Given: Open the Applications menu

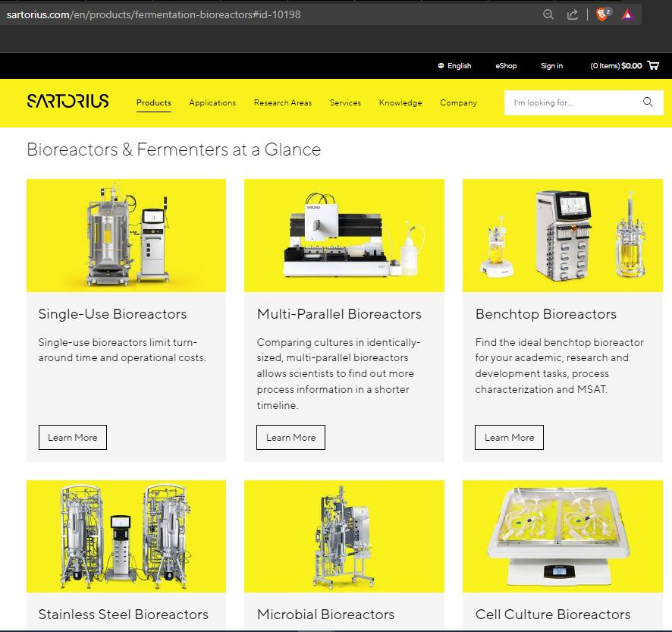Looking at the screenshot, I should pyautogui.click(x=212, y=103).
